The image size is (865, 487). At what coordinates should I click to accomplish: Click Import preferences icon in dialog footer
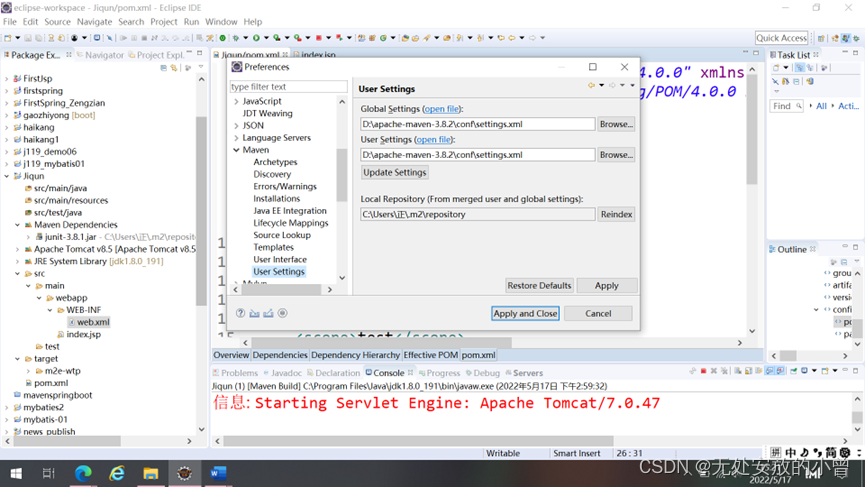(x=254, y=313)
